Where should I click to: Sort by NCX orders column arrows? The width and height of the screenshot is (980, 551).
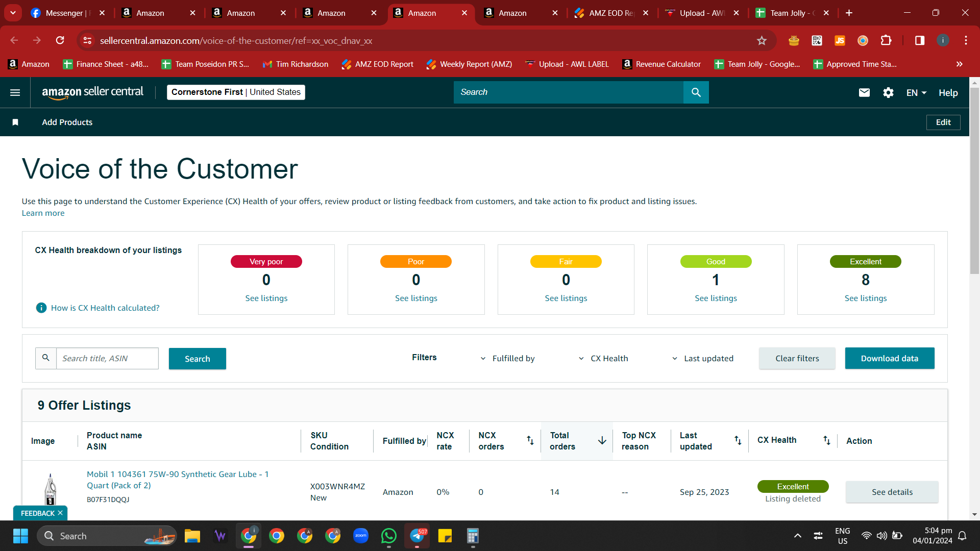tap(530, 440)
